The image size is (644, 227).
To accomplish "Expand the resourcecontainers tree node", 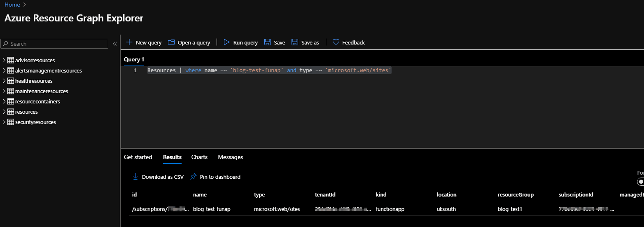I will (x=4, y=101).
